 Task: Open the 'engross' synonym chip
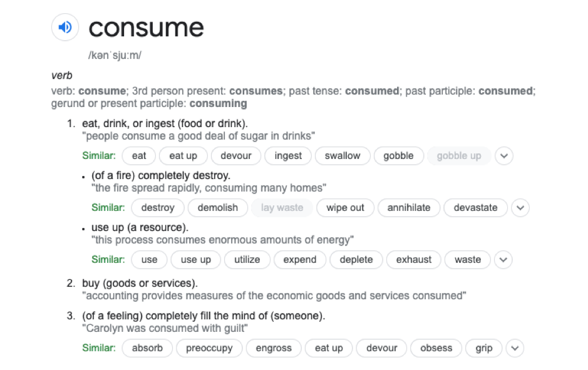click(274, 348)
